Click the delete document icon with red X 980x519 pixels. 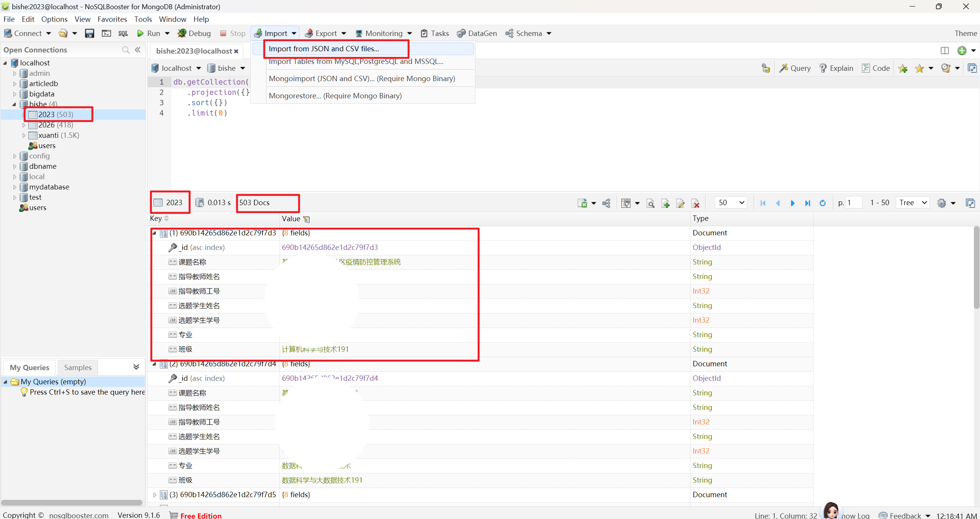(x=696, y=203)
